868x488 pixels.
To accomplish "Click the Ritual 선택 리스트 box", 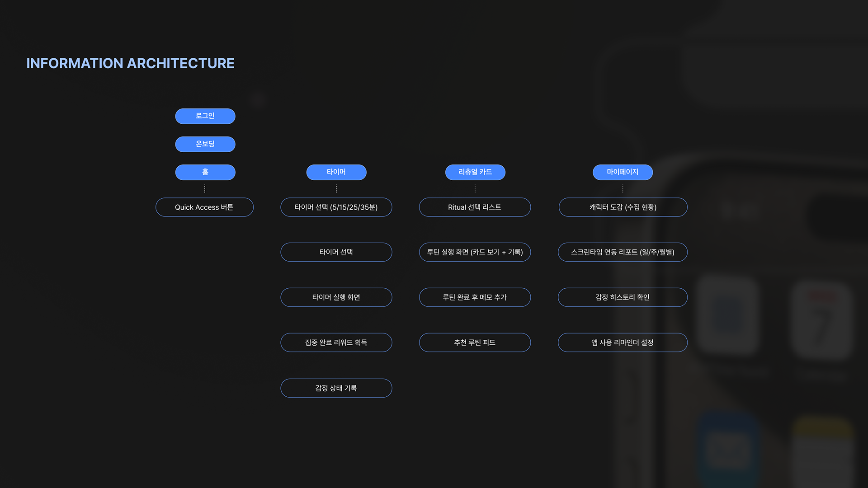I will pyautogui.click(x=475, y=207).
